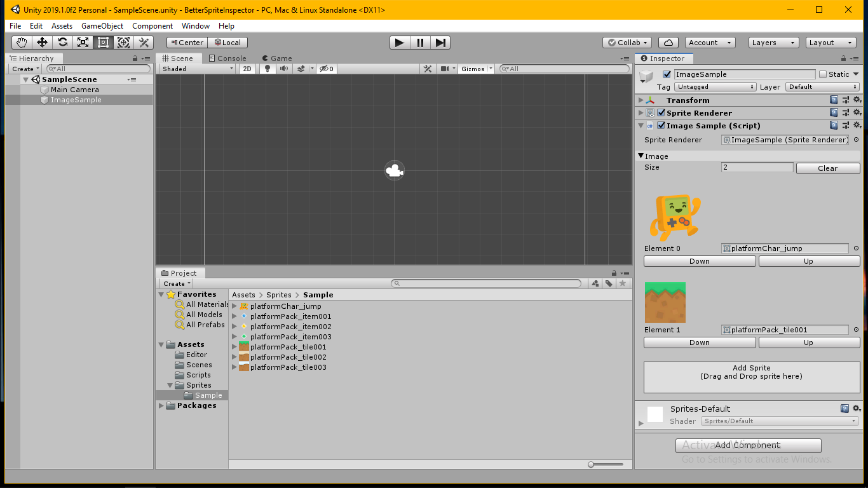The image size is (868, 488).
Task: Open hidden objects eye icon in Scene
Action: 326,69
